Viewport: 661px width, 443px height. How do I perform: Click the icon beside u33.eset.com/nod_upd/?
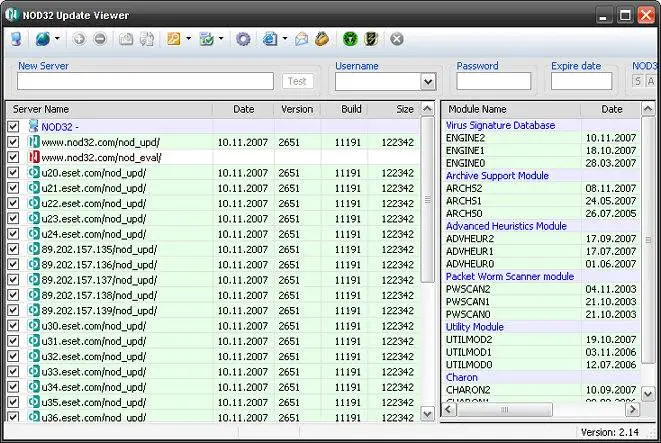34,372
